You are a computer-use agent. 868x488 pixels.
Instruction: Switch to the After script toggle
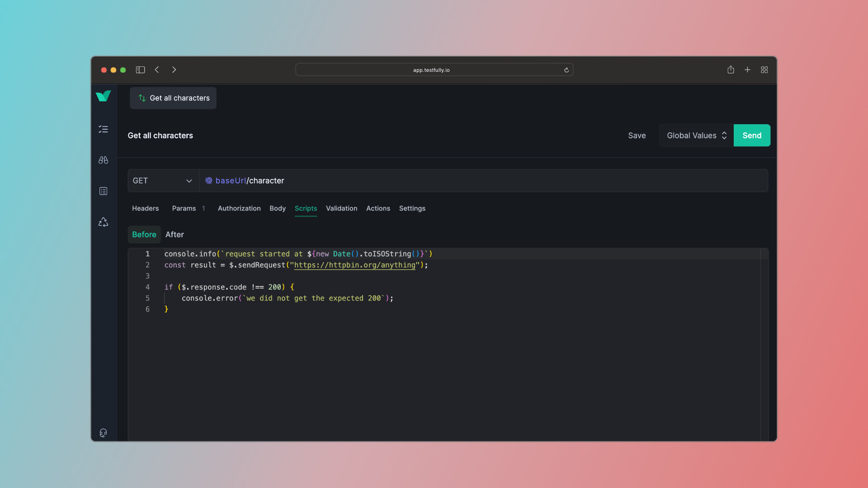(x=175, y=234)
